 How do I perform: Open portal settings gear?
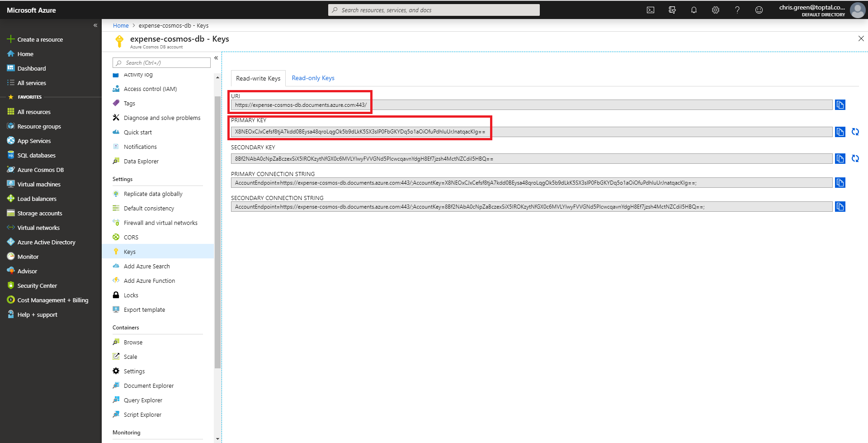(715, 10)
